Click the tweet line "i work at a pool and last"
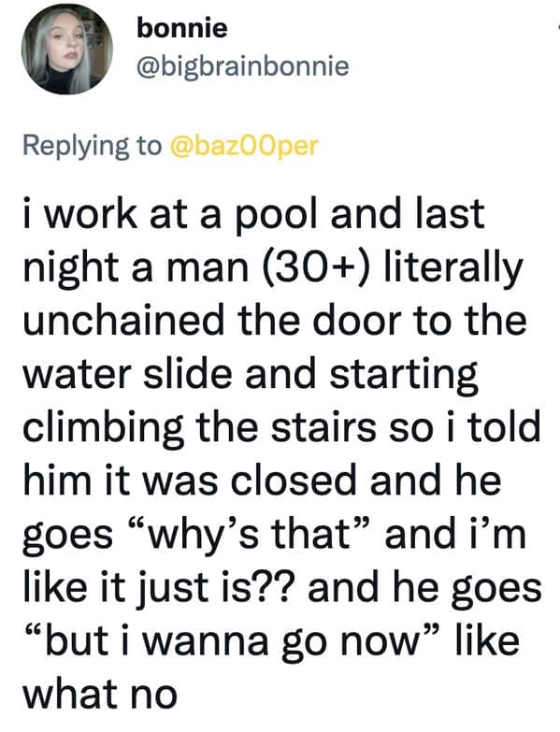Image resolution: width=560 pixels, height=732 pixels. tap(254, 215)
